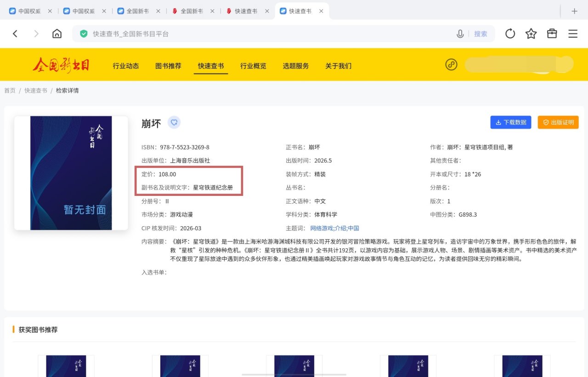Click 快速查书 in the breadcrumb trail
The height and width of the screenshot is (377, 588).
[x=36, y=91]
